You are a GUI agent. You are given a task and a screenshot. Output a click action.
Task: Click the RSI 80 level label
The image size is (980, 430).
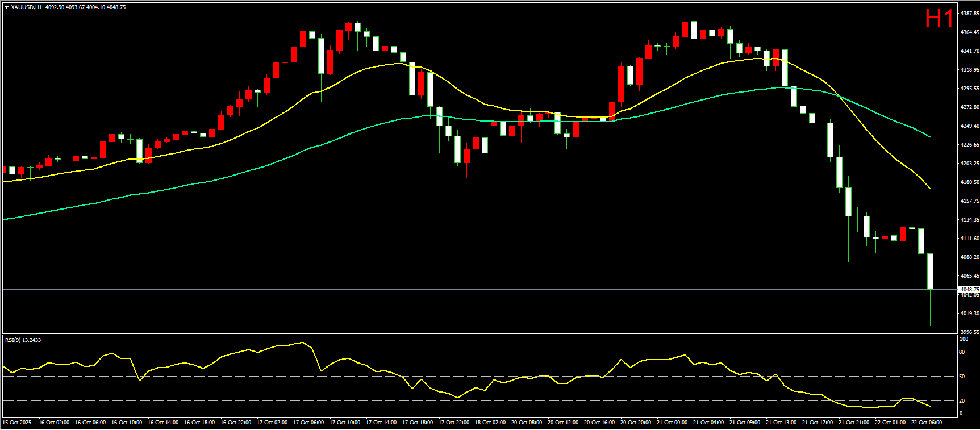point(962,352)
